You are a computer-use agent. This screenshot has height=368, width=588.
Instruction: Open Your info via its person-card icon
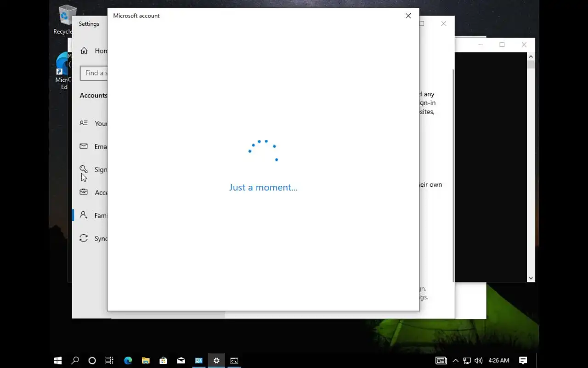coord(84,123)
